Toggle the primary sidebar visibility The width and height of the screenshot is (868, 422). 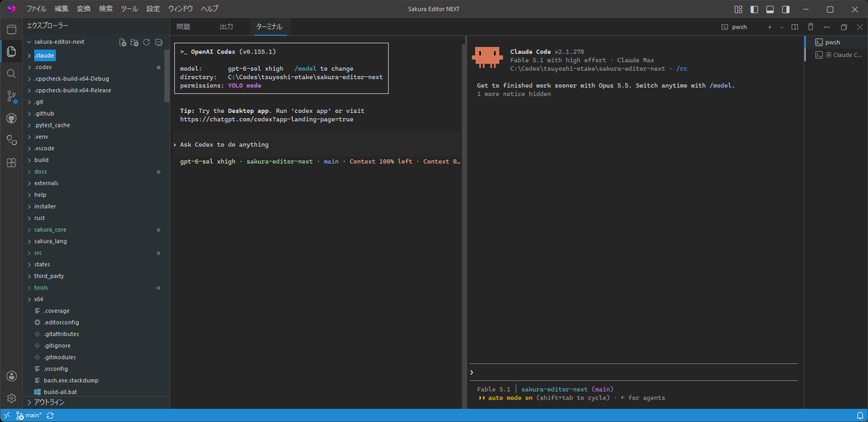click(x=755, y=9)
